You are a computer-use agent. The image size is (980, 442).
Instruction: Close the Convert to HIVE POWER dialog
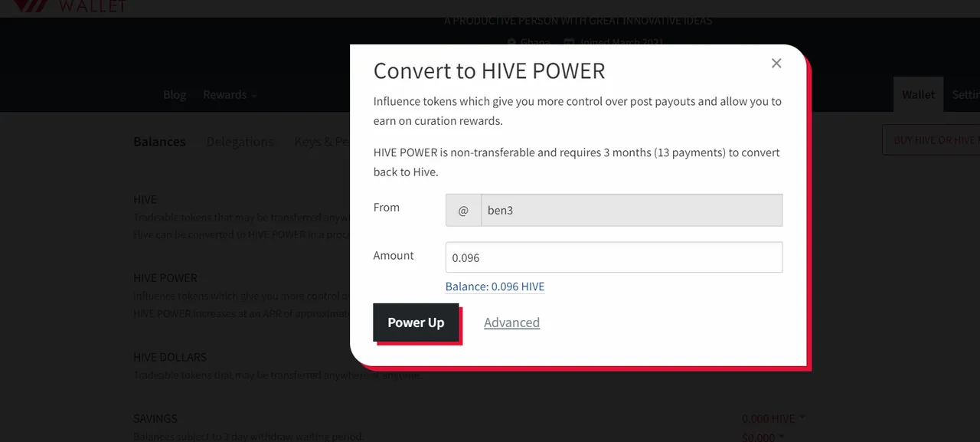pyautogui.click(x=776, y=64)
